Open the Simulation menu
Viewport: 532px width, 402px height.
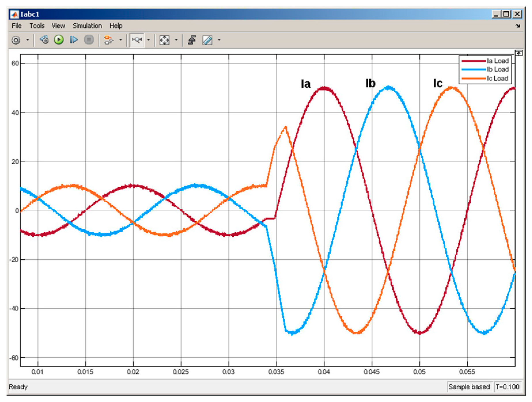click(x=87, y=26)
